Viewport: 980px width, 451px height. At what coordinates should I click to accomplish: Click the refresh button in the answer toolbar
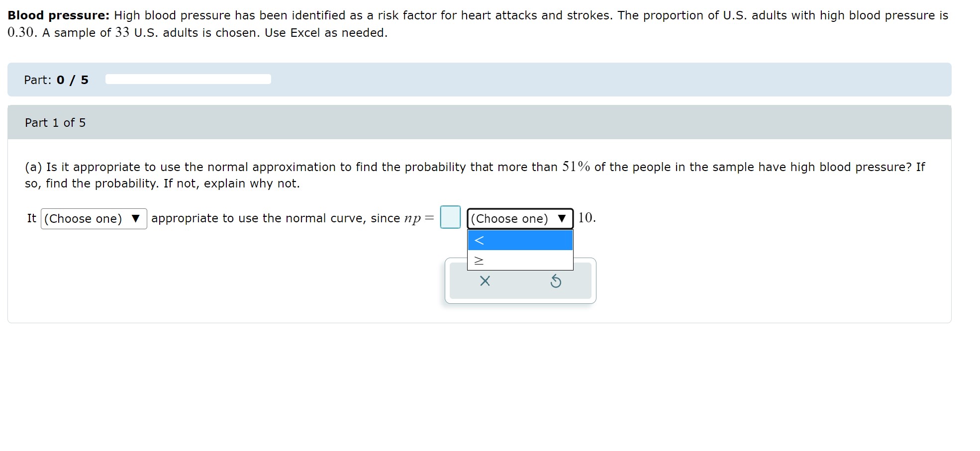coord(557,281)
